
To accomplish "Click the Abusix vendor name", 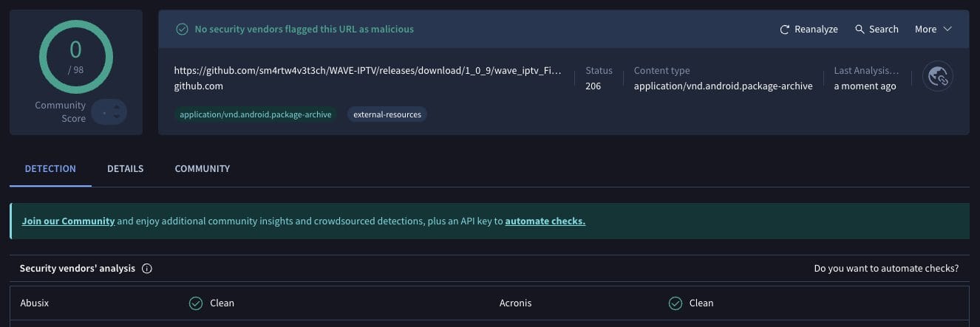I will coord(35,303).
